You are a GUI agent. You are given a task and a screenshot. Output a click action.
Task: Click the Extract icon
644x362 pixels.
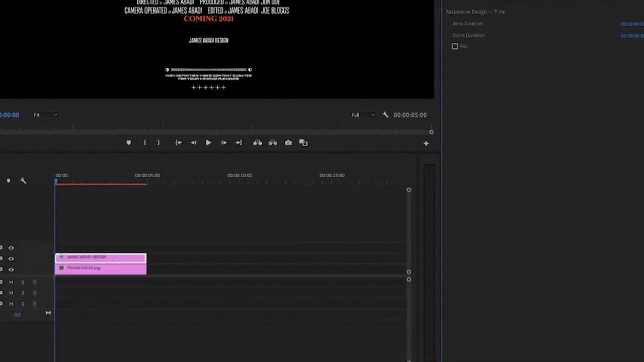click(273, 143)
